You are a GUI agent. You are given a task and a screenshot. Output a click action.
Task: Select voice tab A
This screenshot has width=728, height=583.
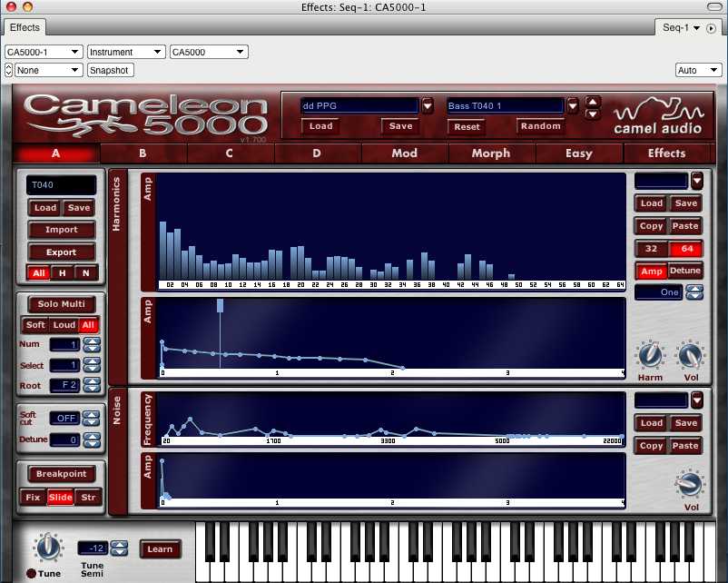(x=55, y=153)
